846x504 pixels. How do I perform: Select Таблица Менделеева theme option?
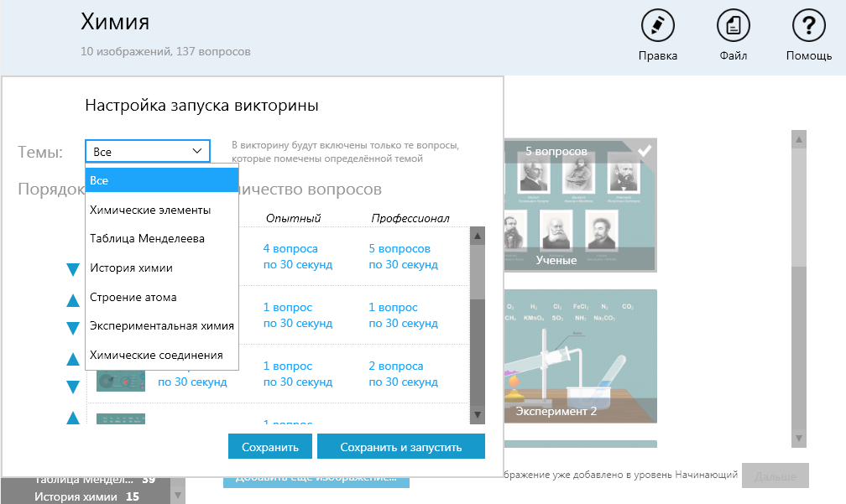tap(162, 239)
